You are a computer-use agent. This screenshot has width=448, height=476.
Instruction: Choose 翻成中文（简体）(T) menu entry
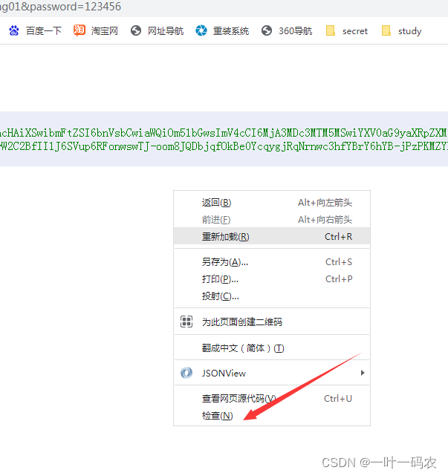tap(272, 348)
